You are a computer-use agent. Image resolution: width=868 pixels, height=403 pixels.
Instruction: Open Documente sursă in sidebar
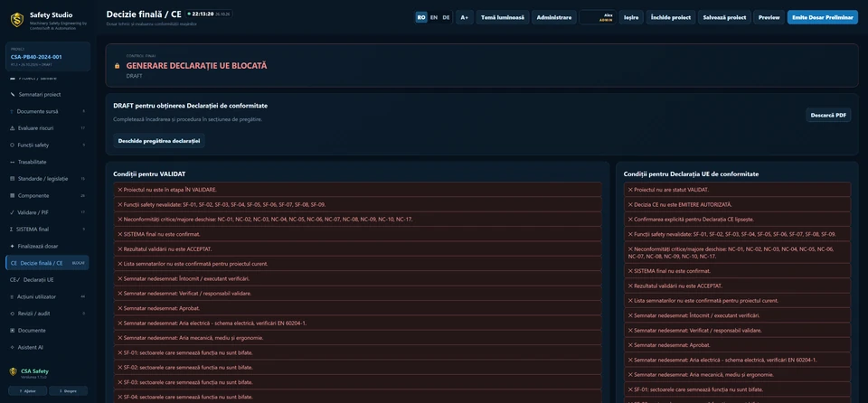[48, 111]
